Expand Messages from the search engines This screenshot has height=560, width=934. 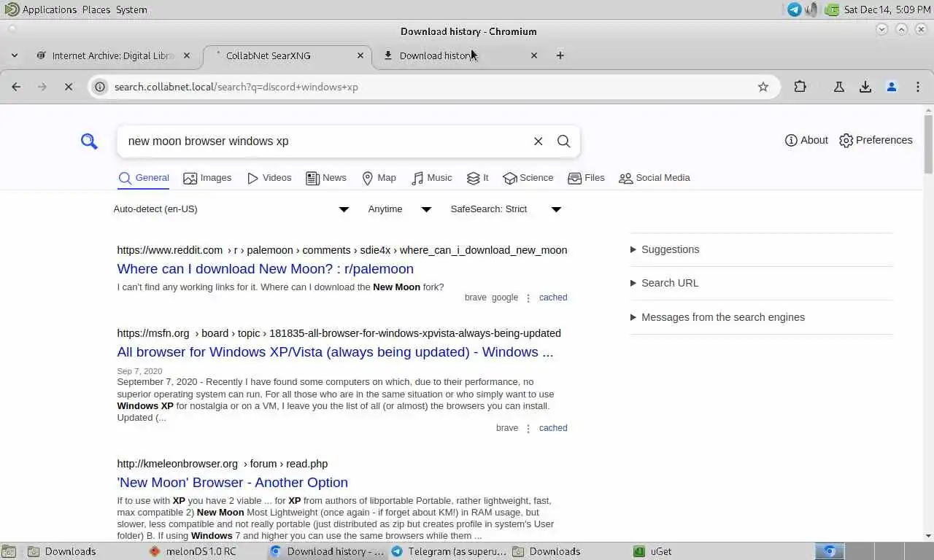click(x=717, y=317)
